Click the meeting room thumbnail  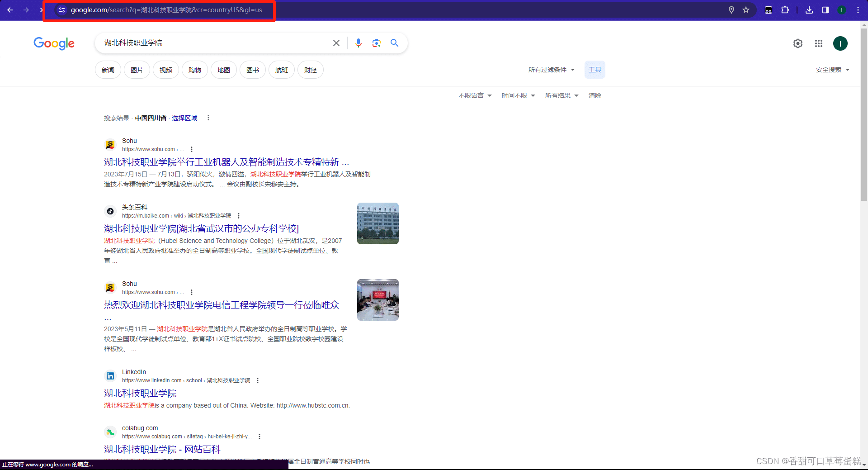coord(378,300)
